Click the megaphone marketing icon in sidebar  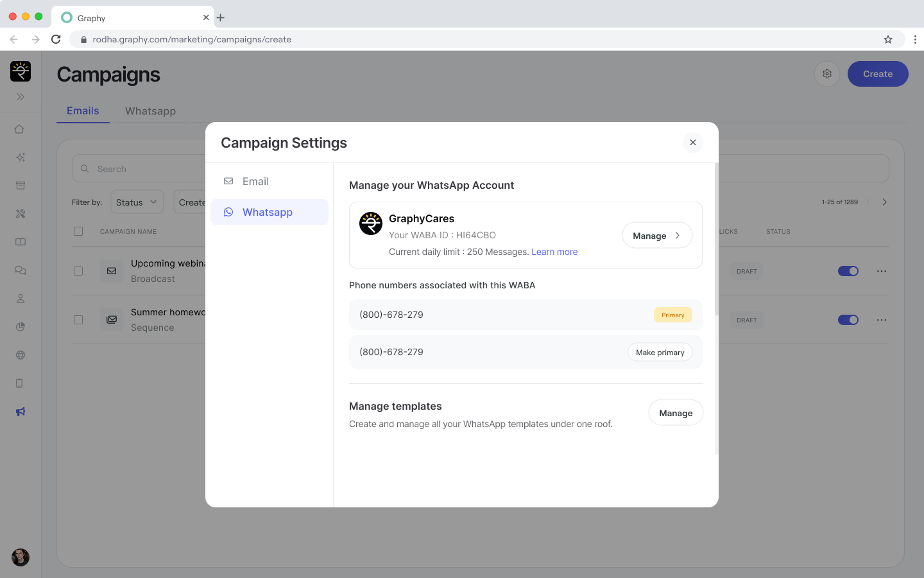[x=21, y=412]
